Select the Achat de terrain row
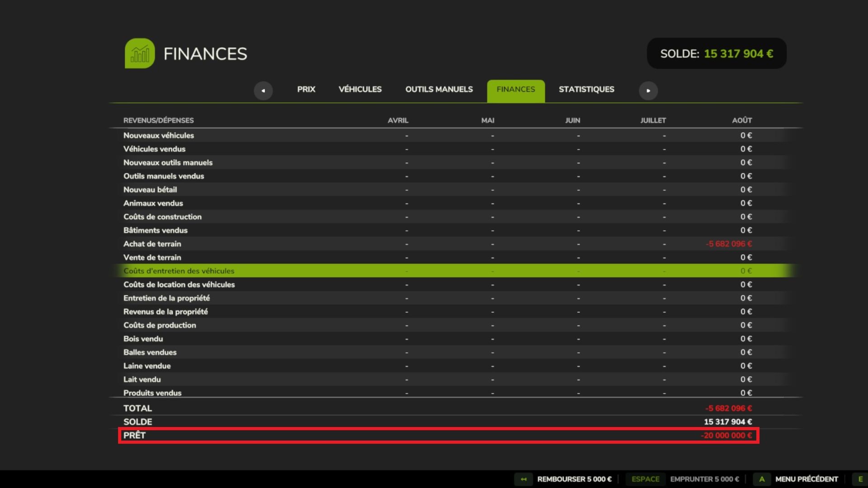 pos(152,244)
